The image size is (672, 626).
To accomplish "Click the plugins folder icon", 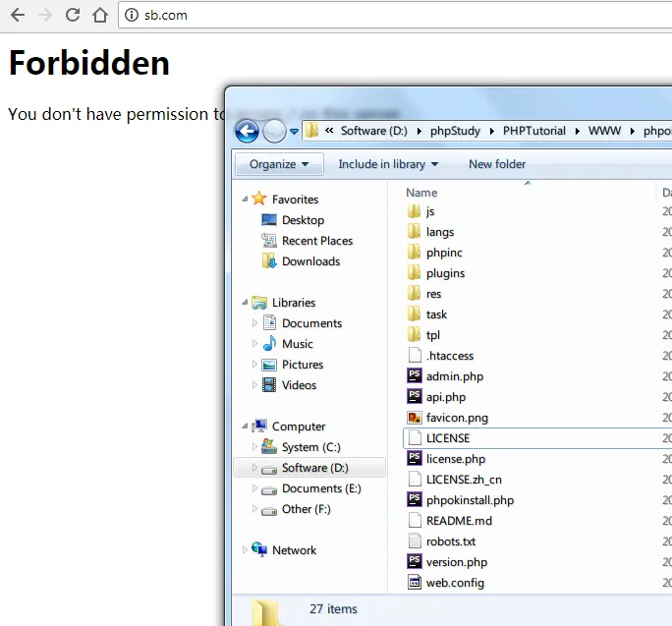I will pos(415,273).
